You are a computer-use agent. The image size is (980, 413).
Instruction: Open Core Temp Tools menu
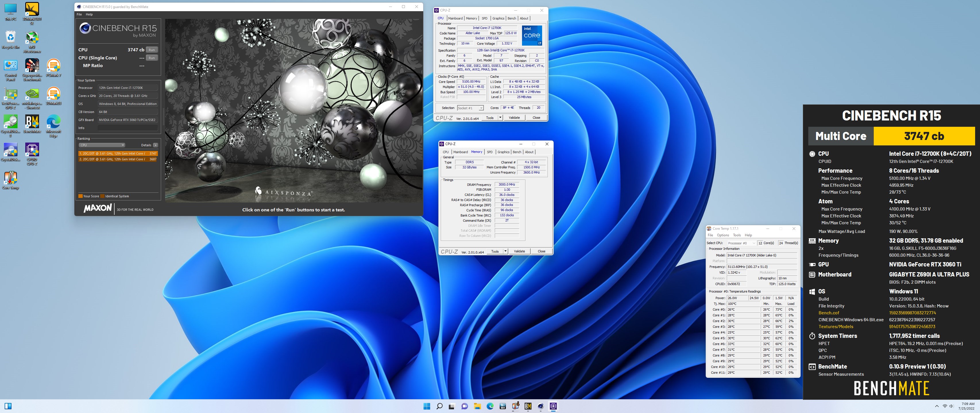point(737,235)
